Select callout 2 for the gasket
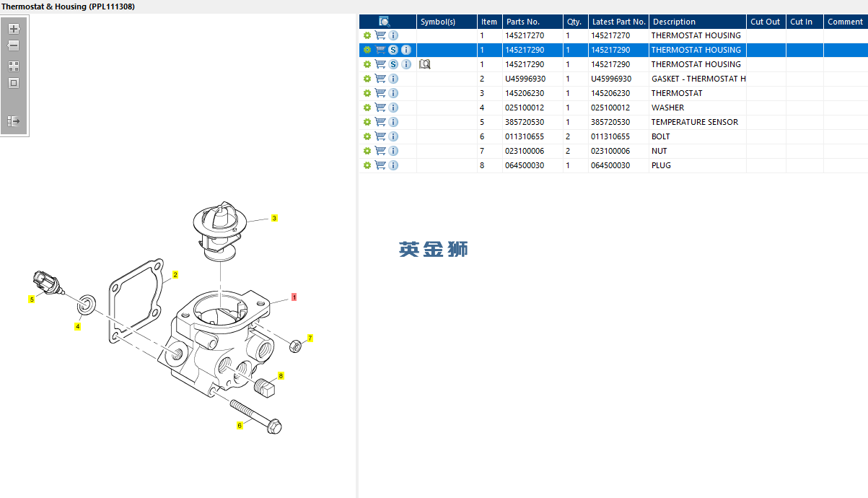Image resolution: width=868 pixels, height=498 pixels. pyautogui.click(x=175, y=275)
